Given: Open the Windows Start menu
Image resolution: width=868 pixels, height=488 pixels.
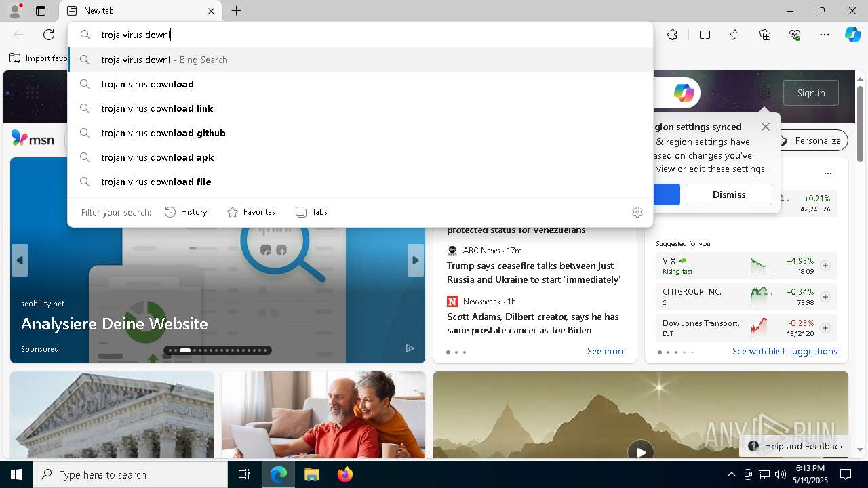Looking at the screenshot, I should pos(16,474).
